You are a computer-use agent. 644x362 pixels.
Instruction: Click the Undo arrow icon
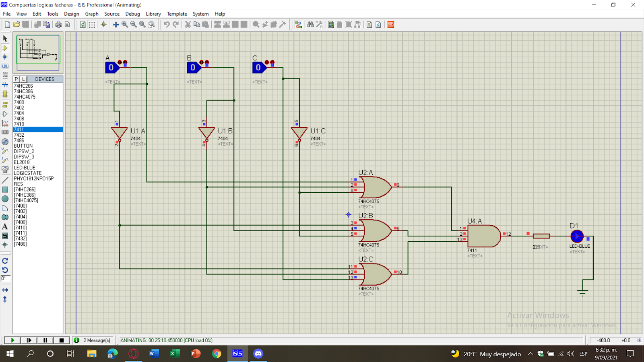tap(167, 25)
